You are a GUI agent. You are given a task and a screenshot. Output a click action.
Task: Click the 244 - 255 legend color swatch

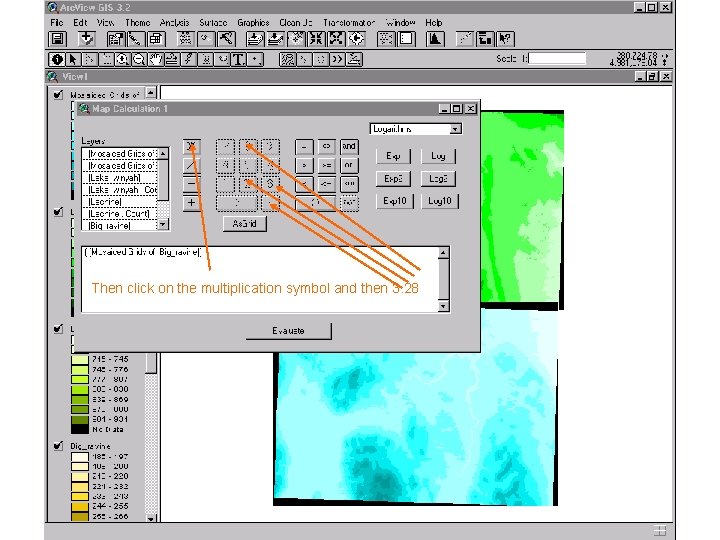pos(80,506)
